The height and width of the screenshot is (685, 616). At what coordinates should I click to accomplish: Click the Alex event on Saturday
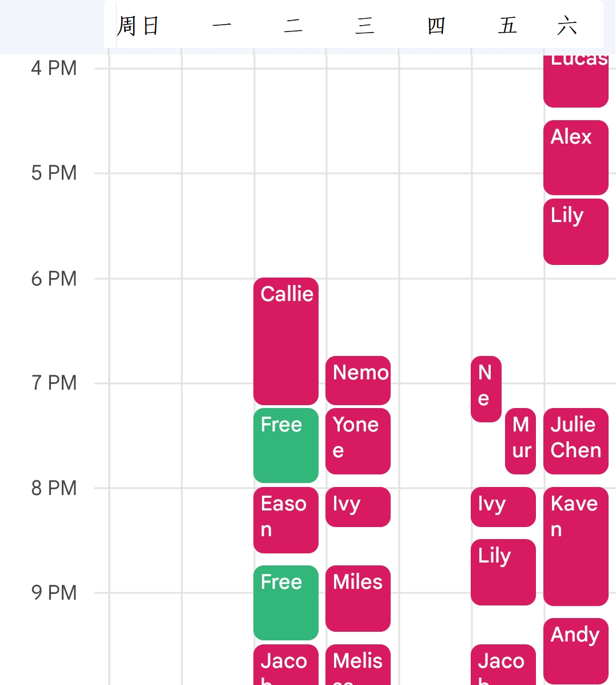coord(575,157)
